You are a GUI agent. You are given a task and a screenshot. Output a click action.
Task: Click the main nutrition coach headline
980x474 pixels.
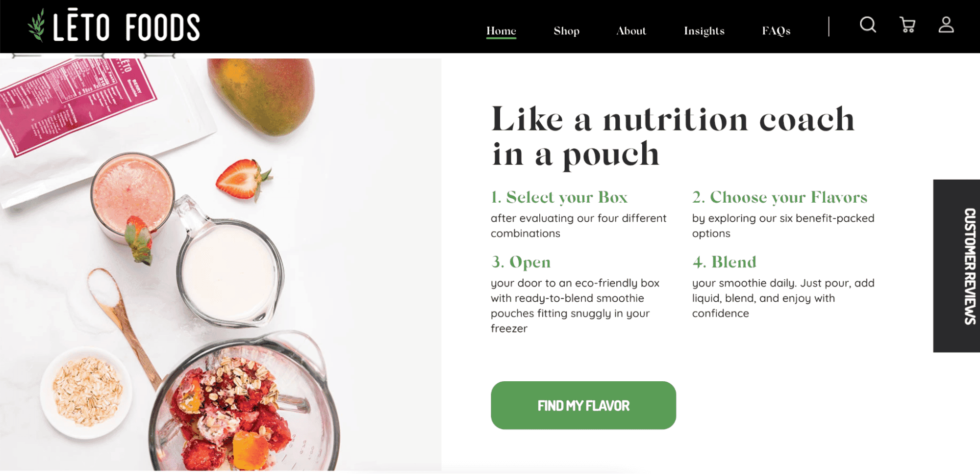[x=673, y=136]
